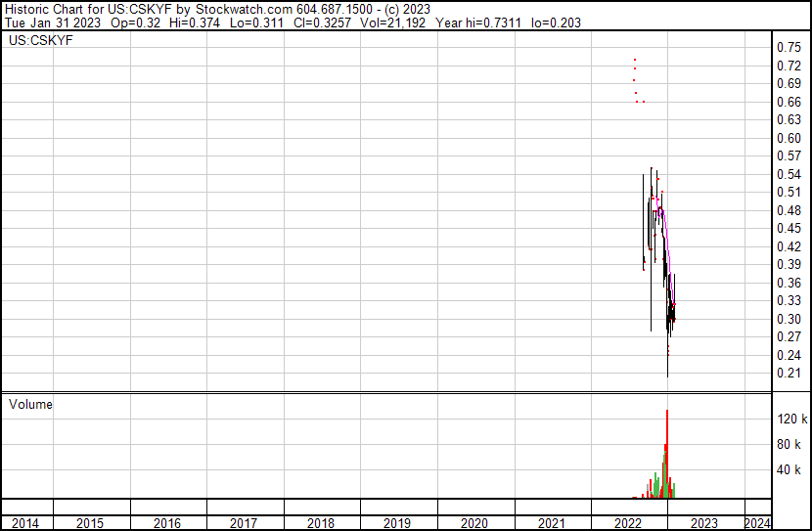Screen dimensions: 812x531
Task: Click the 2022 year label
Action: click(626, 523)
